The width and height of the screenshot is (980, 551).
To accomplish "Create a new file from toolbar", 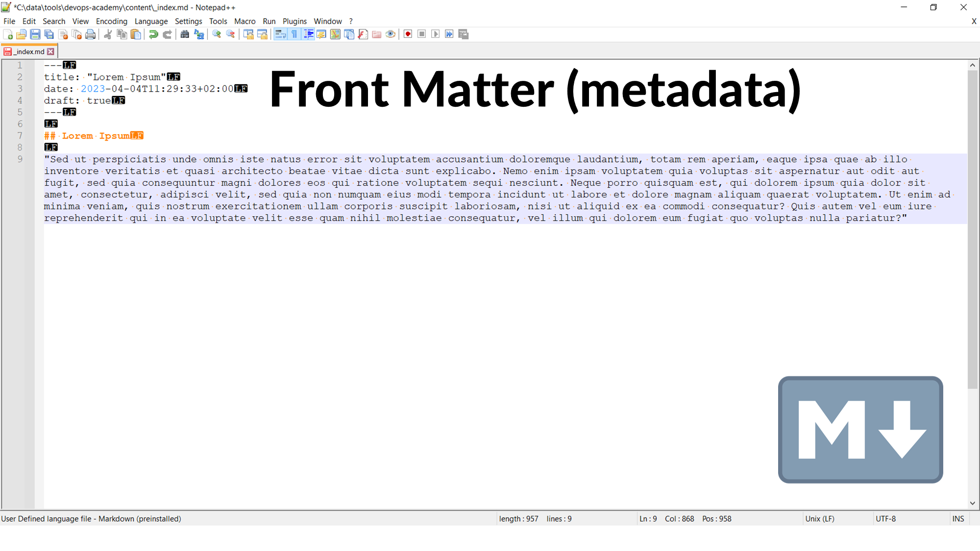I will pos(8,34).
